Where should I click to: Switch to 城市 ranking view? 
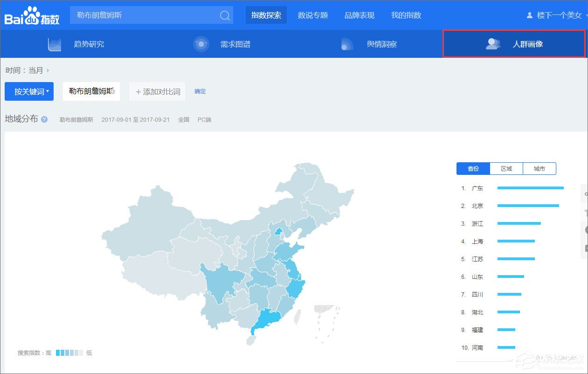pyautogui.click(x=540, y=168)
